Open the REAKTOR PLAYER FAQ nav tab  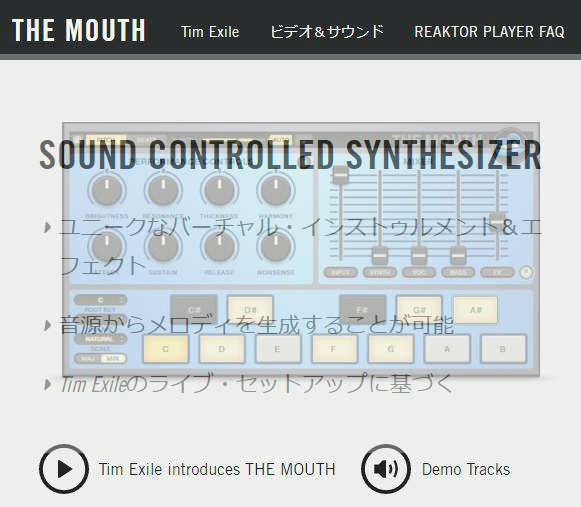pos(489,32)
